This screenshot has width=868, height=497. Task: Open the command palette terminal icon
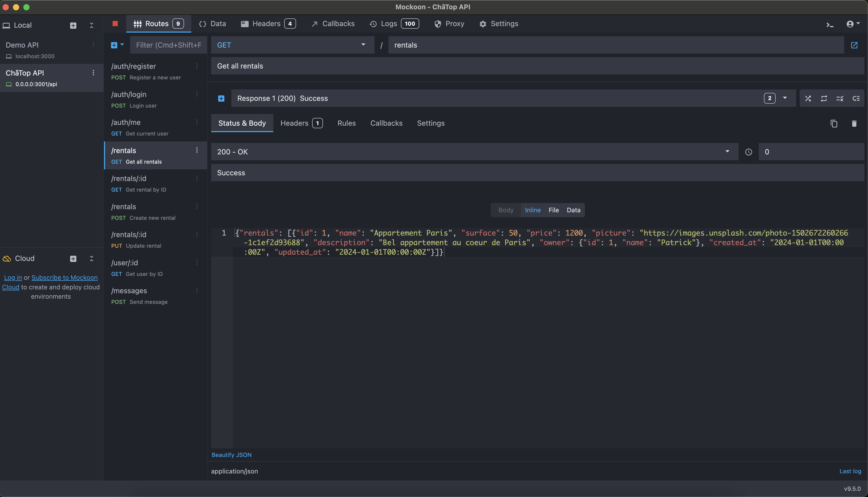(x=830, y=25)
